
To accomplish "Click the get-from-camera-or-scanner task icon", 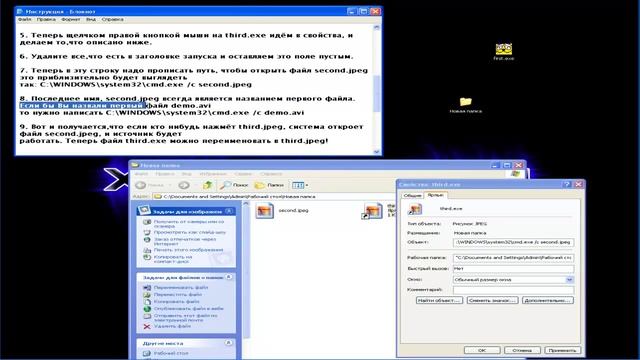I will [147, 222].
